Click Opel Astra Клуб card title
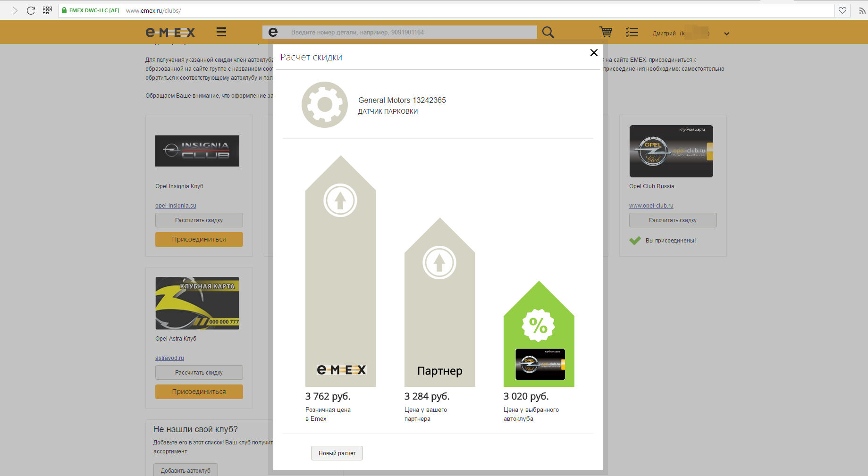868x476 pixels. [x=176, y=339]
